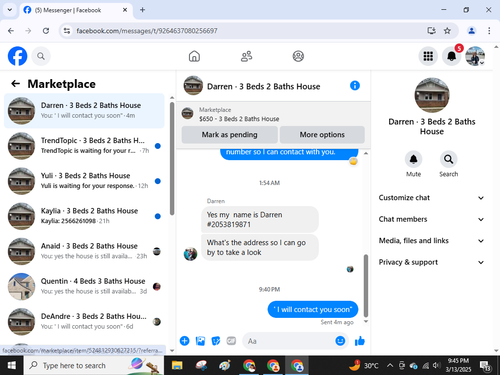
Task: Open Chrome profile icon
Action: click(471, 31)
